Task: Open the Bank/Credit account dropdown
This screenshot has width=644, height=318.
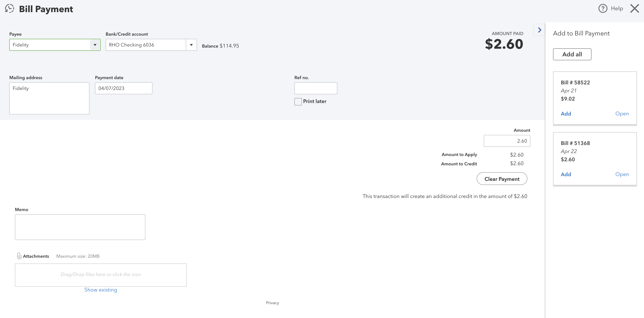Action: tap(191, 45)
